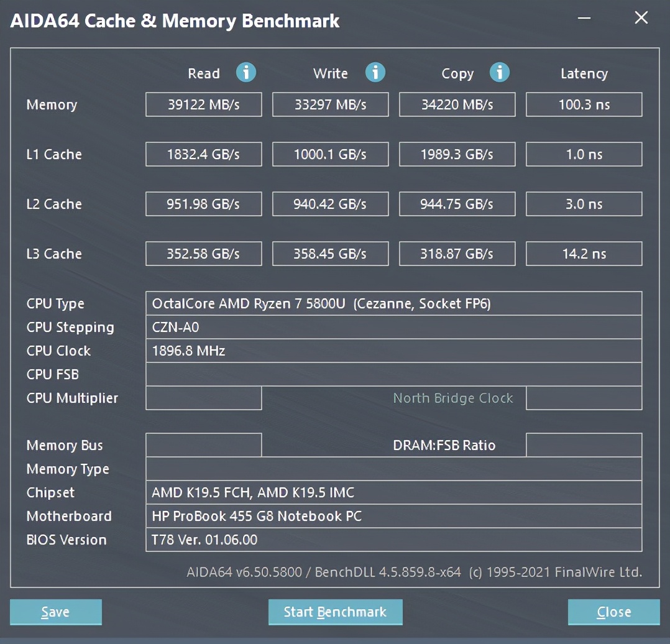Click the empty Memory Type field
Screen dimensions: 670x644
coord(393,469)
